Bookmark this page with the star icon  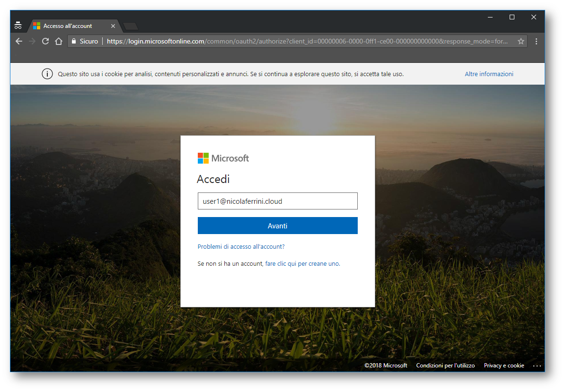pos(521,42)
